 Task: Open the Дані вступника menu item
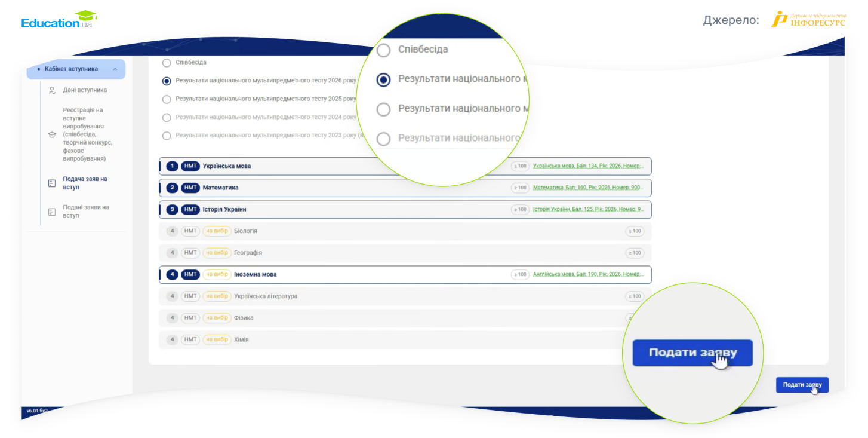(85, 90)
